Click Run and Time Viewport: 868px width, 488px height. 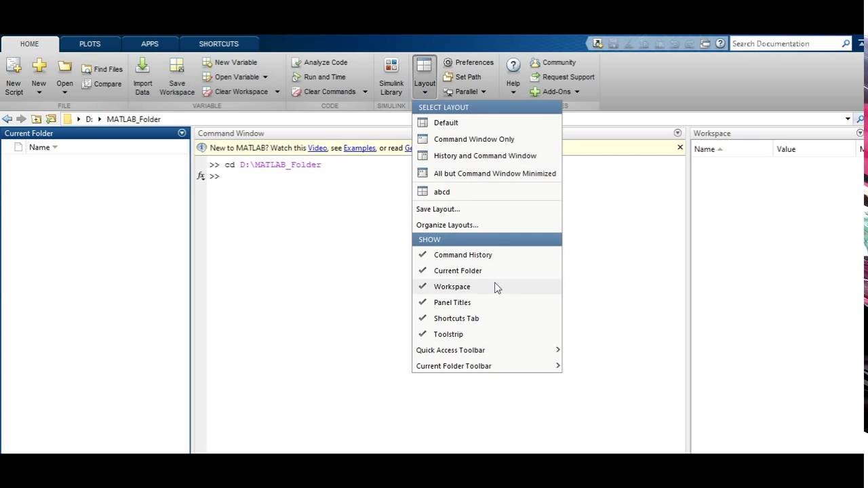tap(319, 77)
